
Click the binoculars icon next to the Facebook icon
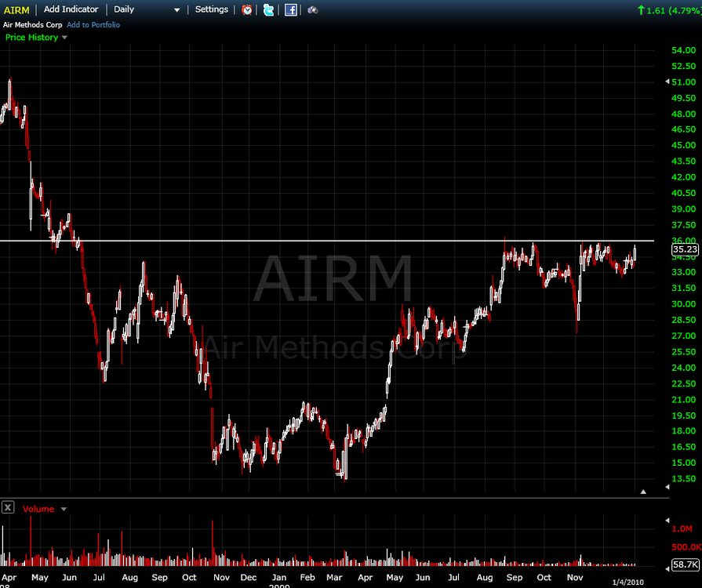[312, 10]
